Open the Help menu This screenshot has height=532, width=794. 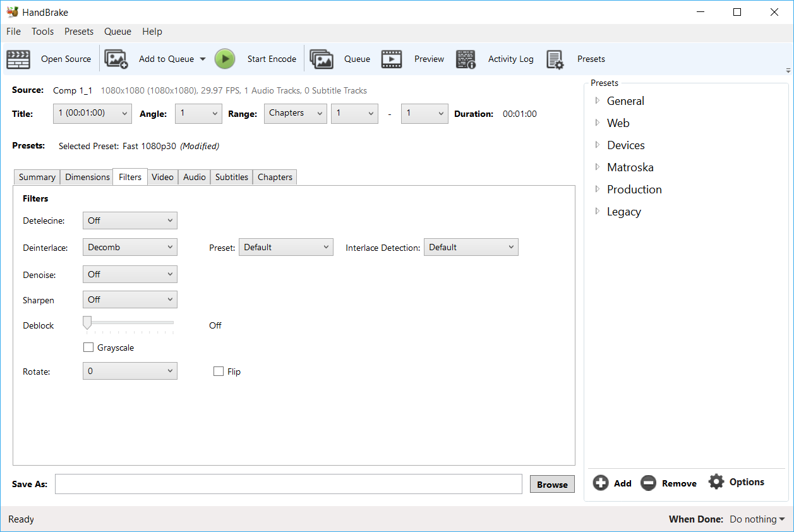(x=152, y=32)
